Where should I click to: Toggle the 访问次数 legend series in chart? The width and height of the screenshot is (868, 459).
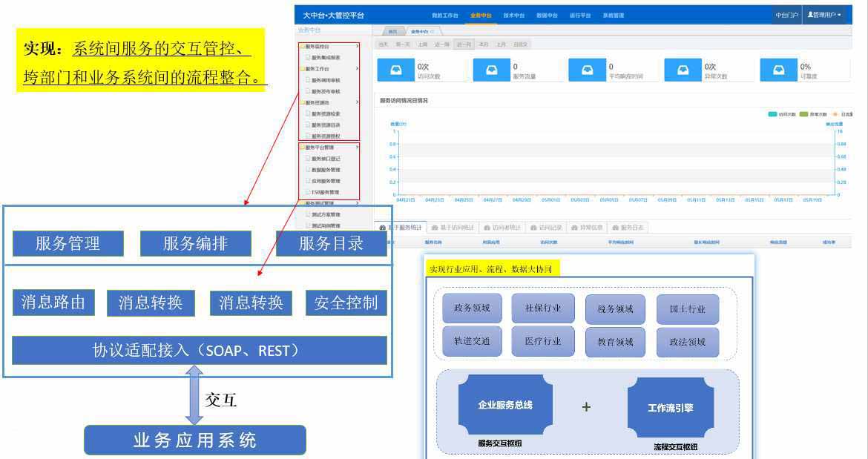coord(787,114)
